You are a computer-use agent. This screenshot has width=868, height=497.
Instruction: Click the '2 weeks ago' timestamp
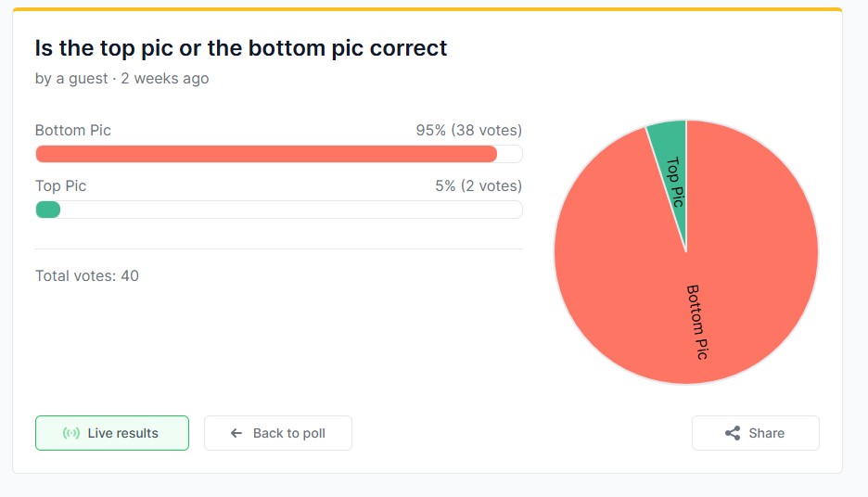[x=165, y=79]
